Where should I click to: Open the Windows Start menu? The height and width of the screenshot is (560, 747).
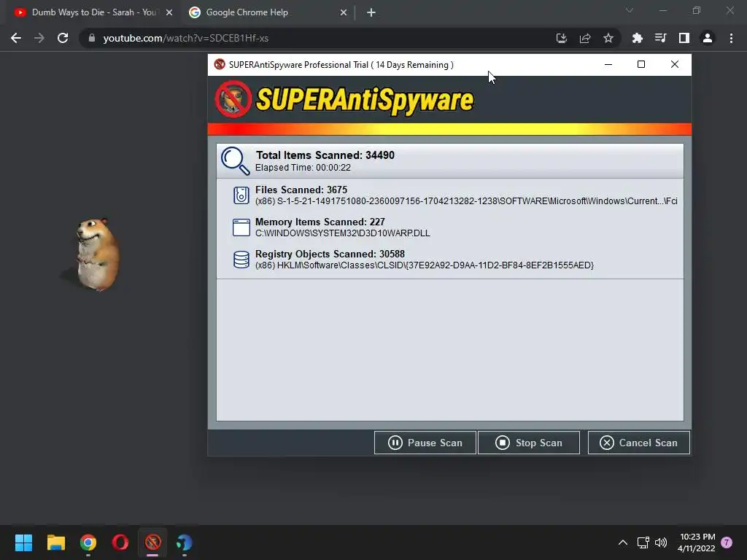24,542
